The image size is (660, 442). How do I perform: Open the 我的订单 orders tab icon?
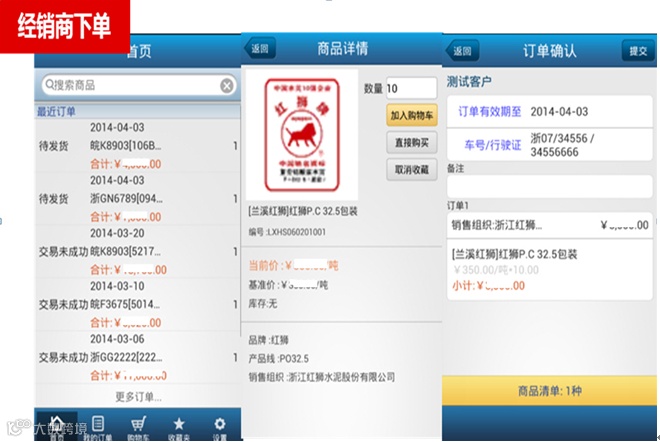click(98, 426)
